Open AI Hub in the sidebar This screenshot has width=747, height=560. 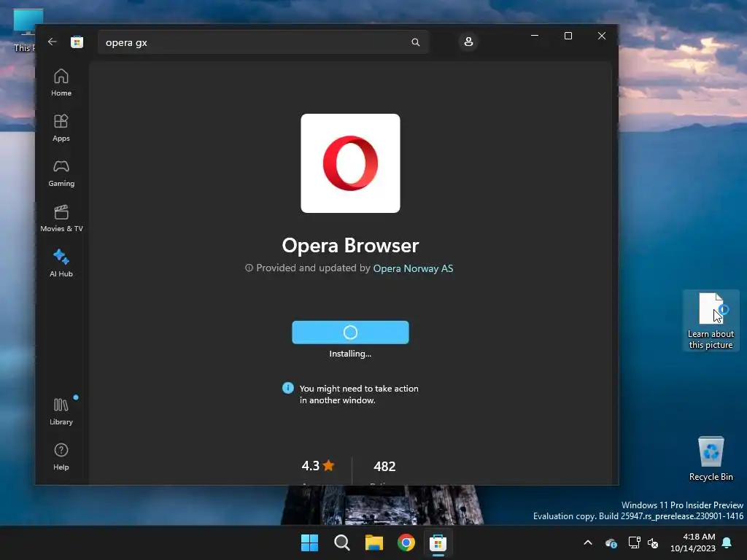(x=61, y=263)
